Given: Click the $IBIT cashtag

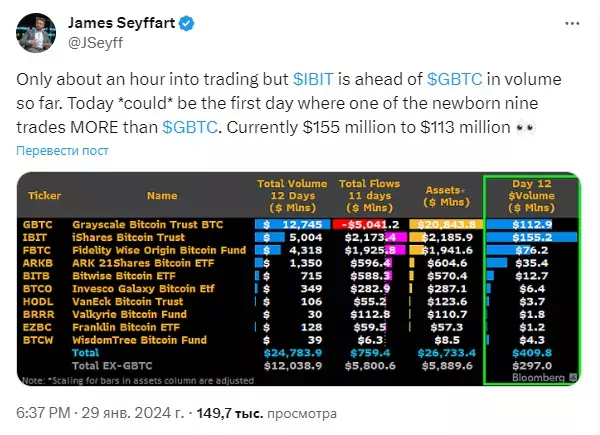Looking at the screenshot, I should pyautogui.click(x=313, y=80).
